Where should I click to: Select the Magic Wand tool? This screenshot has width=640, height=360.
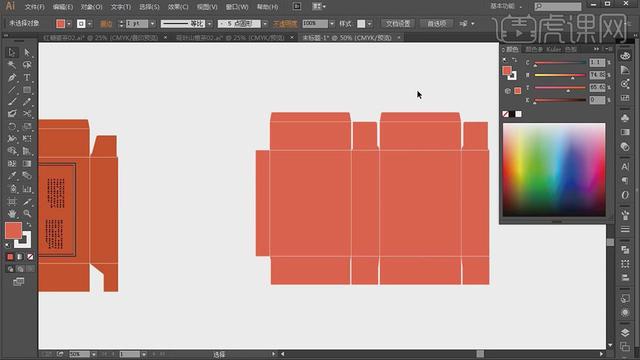[x=12, y=64]
